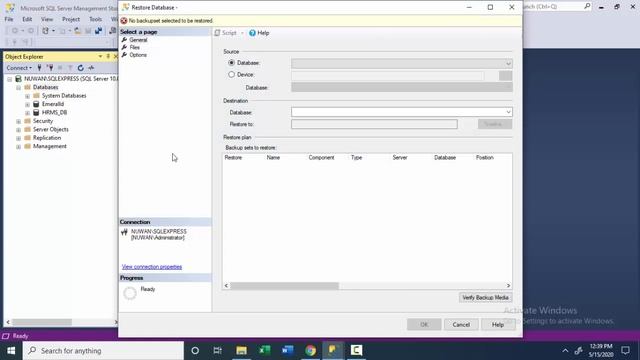Switch to the Options page
Image resolution: width=640 pixels, height=360 pixels.
pyautogui.click(x=138, y=55)
